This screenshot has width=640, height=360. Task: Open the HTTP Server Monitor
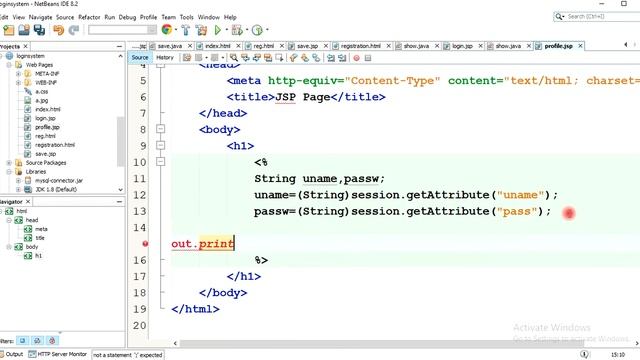click(x=58, y=354)
